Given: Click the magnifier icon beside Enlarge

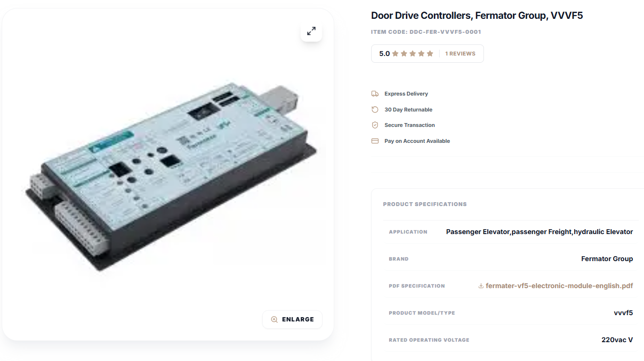Looking at the screenshot, I should (x=274, y=319).
